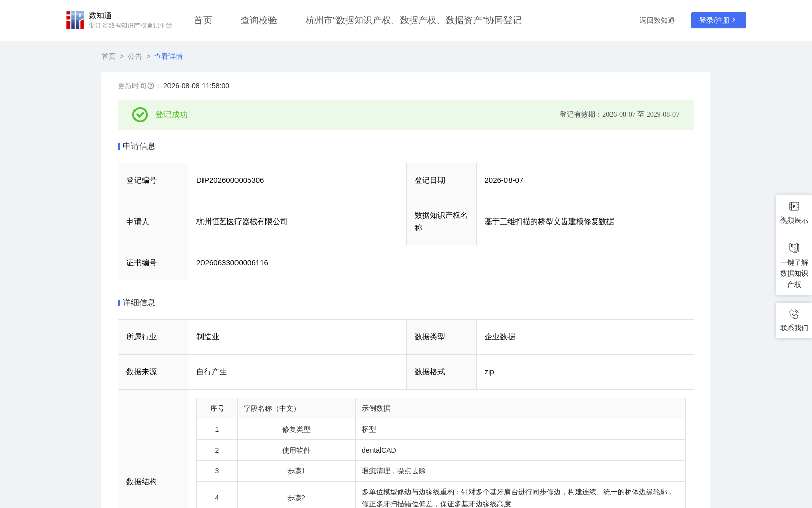
Task: Open the 视频展示 video icon
Action: [794, 206]
